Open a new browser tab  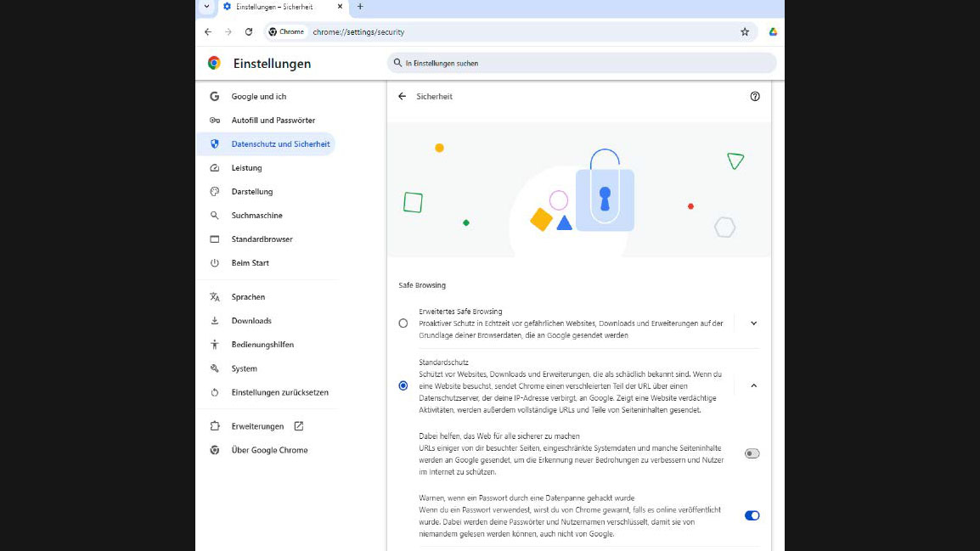coord(359,7)
